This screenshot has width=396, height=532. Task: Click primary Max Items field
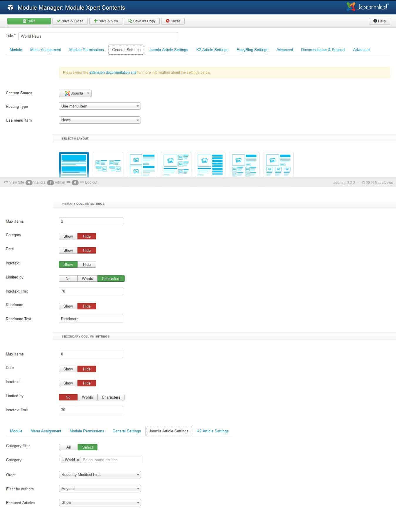pos(91,221)
